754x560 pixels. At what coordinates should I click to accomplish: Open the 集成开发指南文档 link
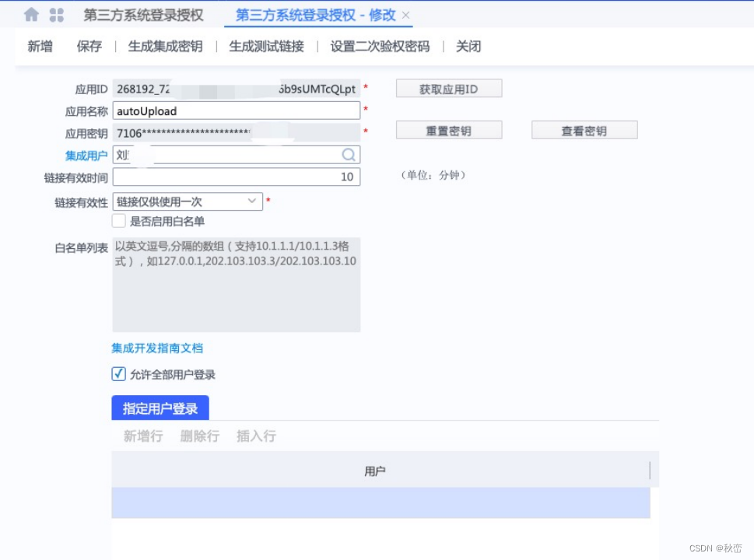point(157,348)
